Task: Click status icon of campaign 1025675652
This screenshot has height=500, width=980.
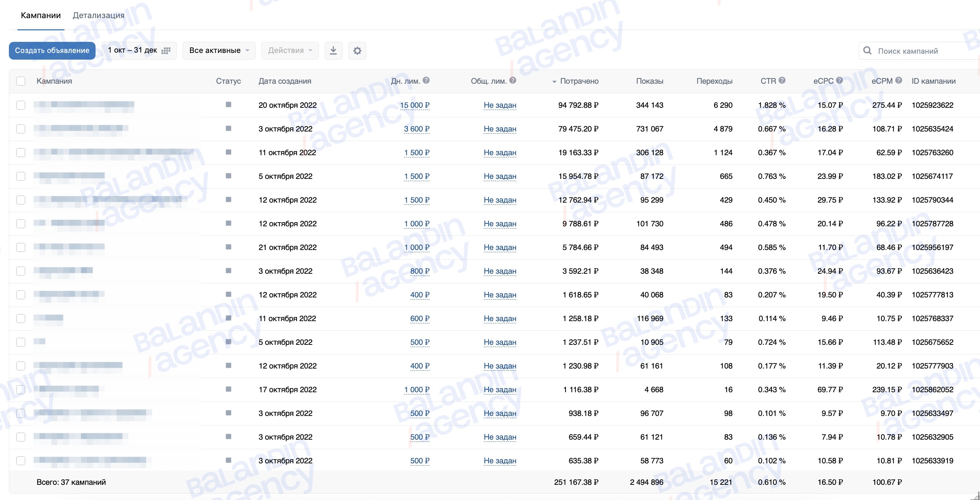Action: coord(228,342)
